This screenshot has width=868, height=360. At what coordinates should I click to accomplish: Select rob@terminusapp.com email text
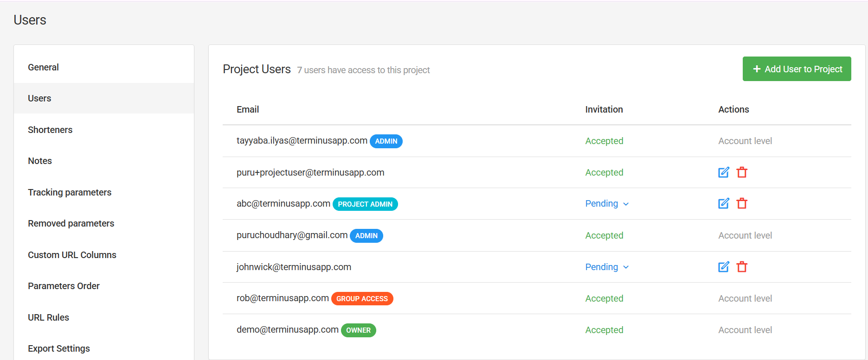[x=283, y=298]
